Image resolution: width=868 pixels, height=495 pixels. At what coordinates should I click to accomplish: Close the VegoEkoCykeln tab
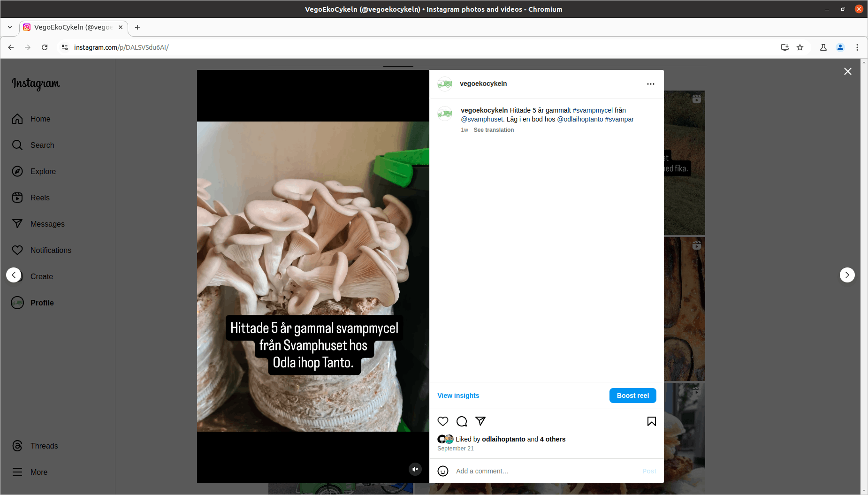click(121, 27)
